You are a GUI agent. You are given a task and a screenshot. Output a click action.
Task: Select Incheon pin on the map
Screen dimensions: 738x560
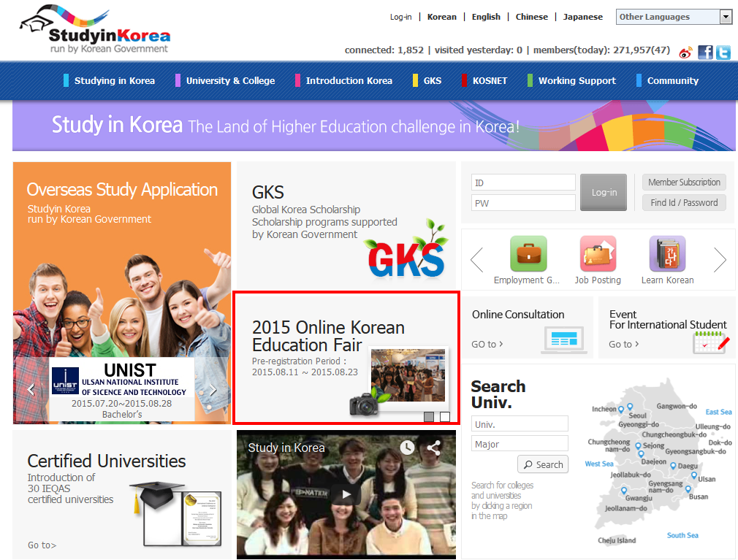point(621,410)
